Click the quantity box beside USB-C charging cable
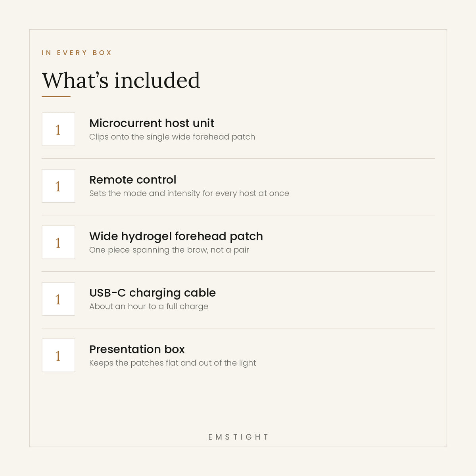This screenshot has height=476, width=476. click(58, 299)
